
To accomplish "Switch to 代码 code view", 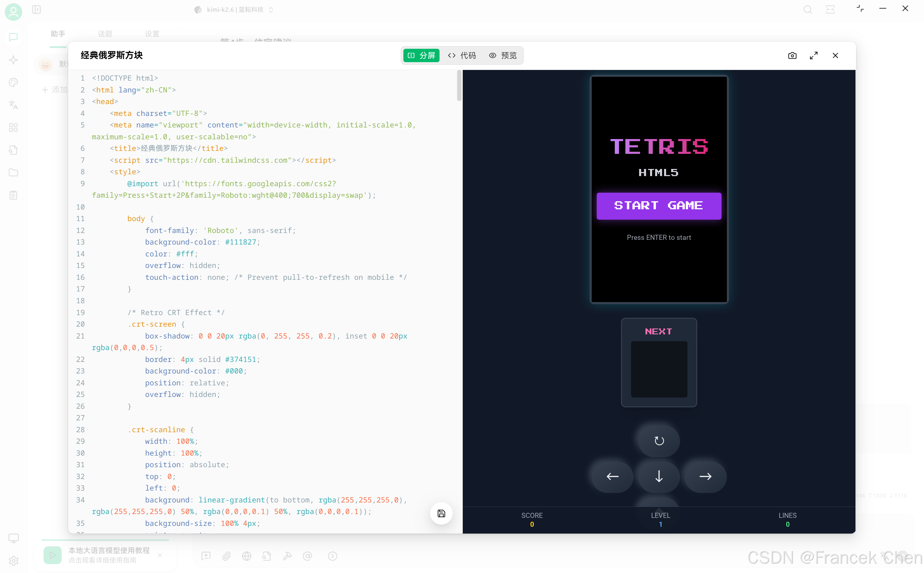I will coord(462,56).
